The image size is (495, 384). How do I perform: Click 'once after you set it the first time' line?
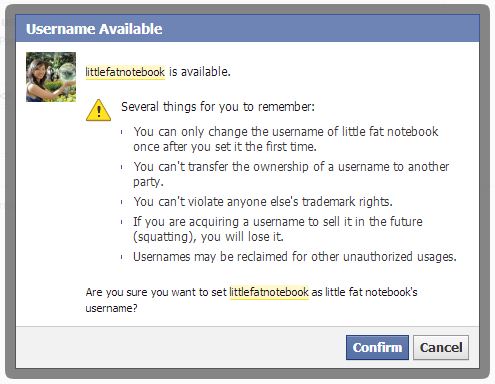pos(225,147)
